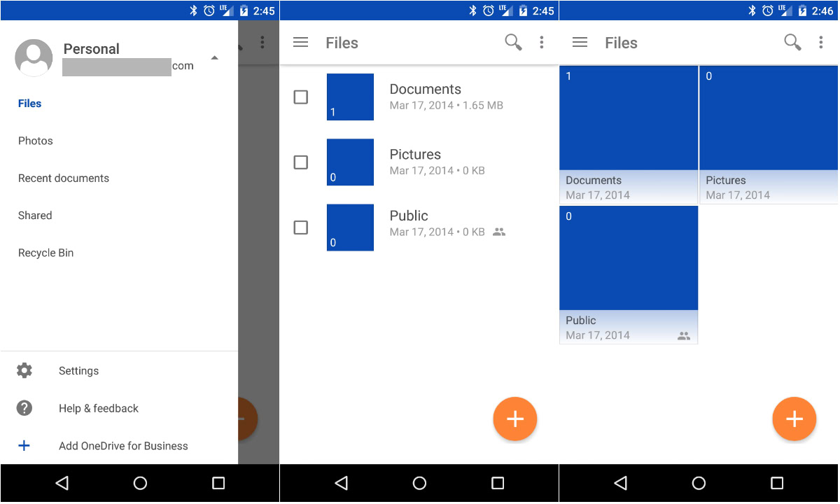Tap Android home button on grid screen
Image resolution: width=840 pixels, height=504 pixels.
(699, 483)
